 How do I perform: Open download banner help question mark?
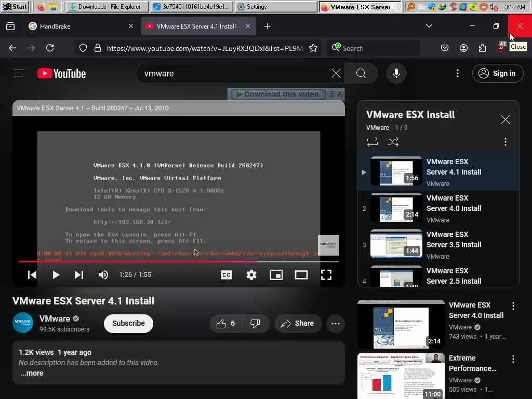(x=331, y=94)
